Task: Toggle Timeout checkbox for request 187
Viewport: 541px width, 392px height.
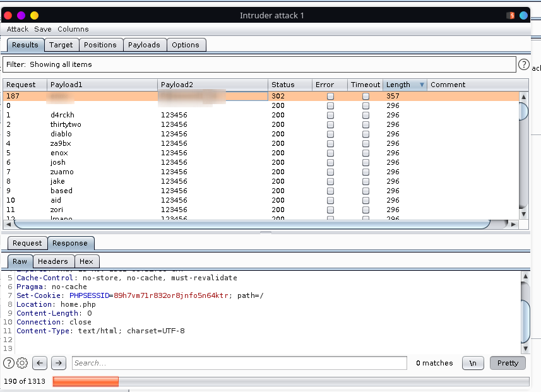Action: (x=366, y=97)
